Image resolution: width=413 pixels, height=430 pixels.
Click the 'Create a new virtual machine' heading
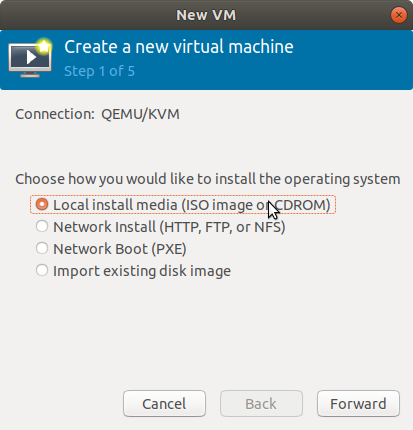[179, 47]
